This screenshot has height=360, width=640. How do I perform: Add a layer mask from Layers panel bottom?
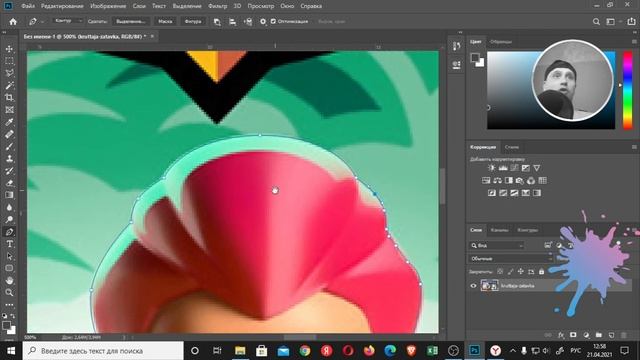(573, 335)
